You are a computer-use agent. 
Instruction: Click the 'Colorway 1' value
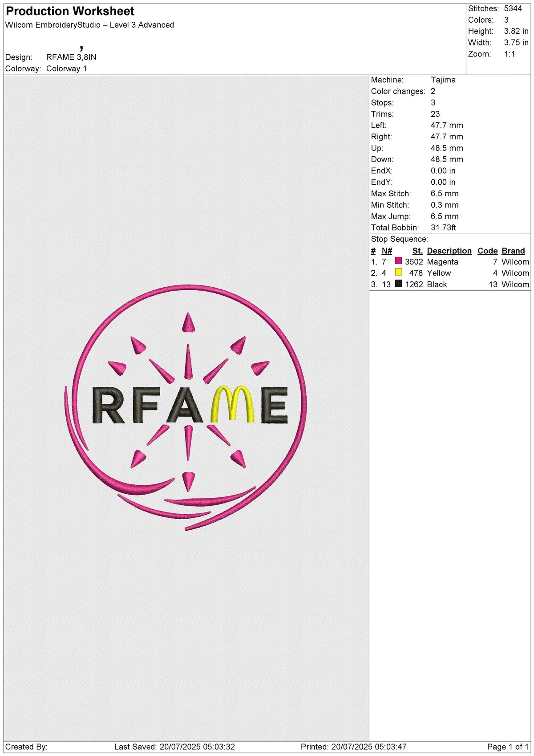click(x=67, y=69)
